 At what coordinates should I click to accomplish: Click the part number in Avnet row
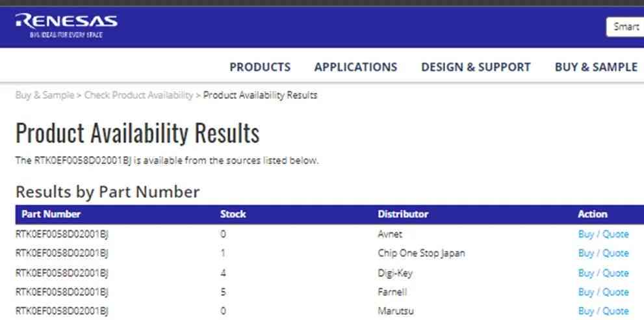62,234
